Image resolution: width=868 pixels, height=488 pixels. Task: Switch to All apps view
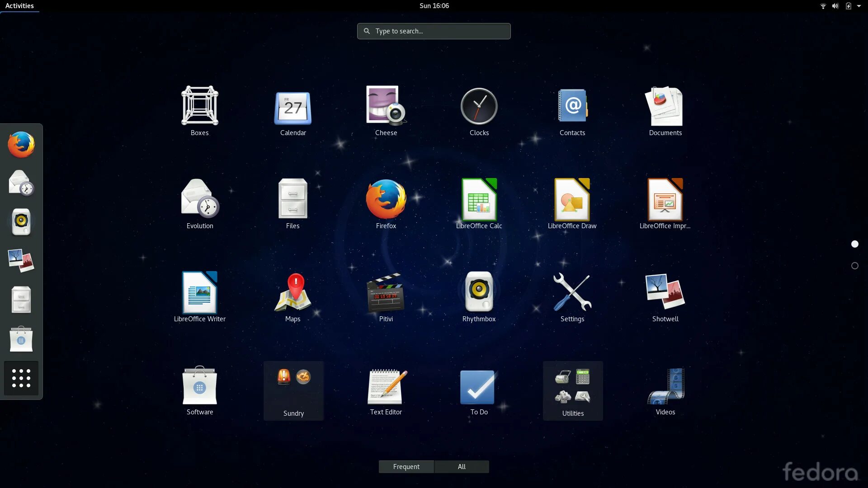pyautogui.click(x=462, y=467)
